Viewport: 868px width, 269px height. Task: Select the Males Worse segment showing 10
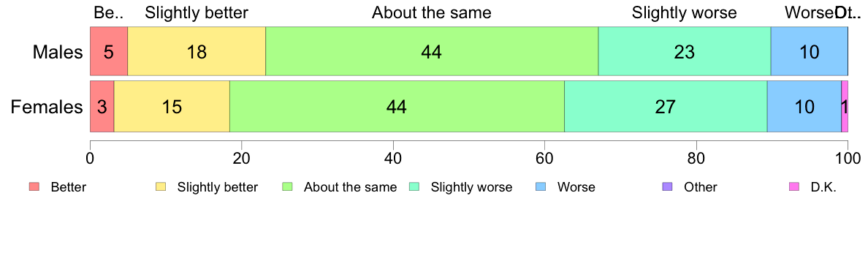[x=810, y=51]
